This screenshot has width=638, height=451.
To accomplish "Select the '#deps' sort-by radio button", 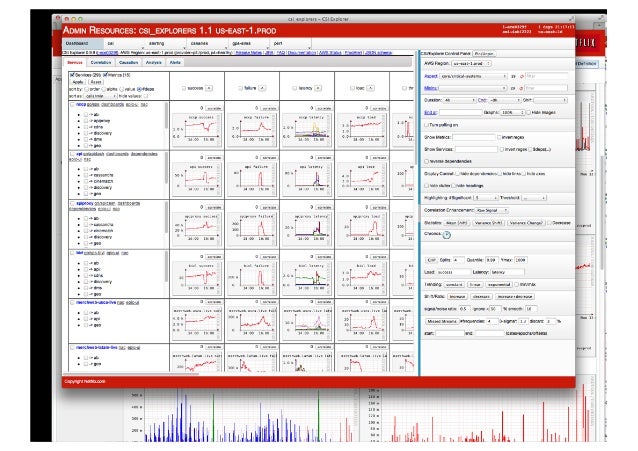I will pyautogui.click(x=139, y=89).
